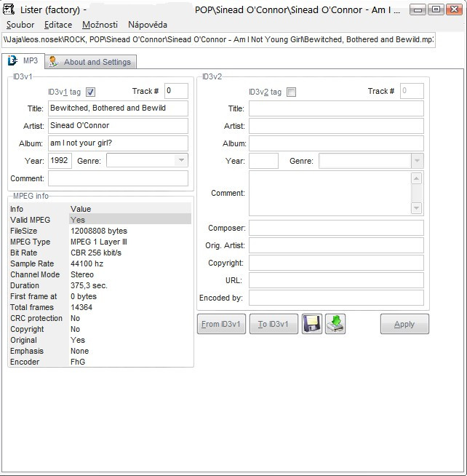This screenshot has height=476, width=467.
Task: Enable the ID3v2 tag checkbox
Action: pyautogui.click(x=291, y=92)
